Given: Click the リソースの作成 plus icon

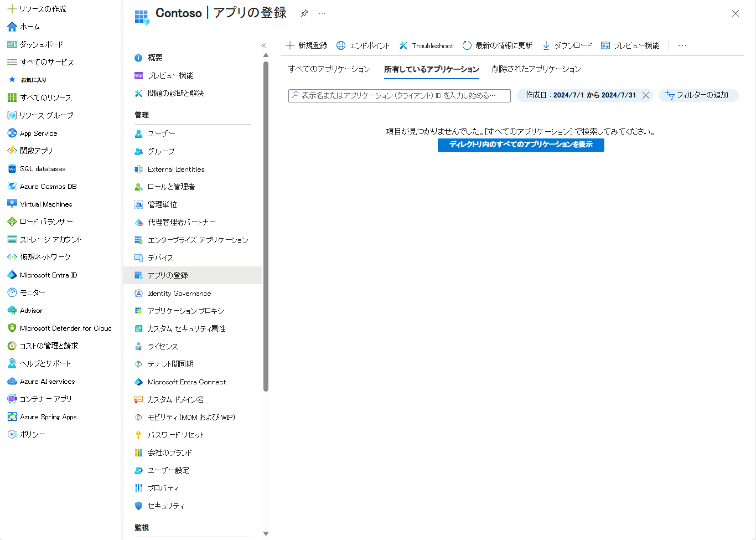Looking at the screenshot, I should 12,9.
